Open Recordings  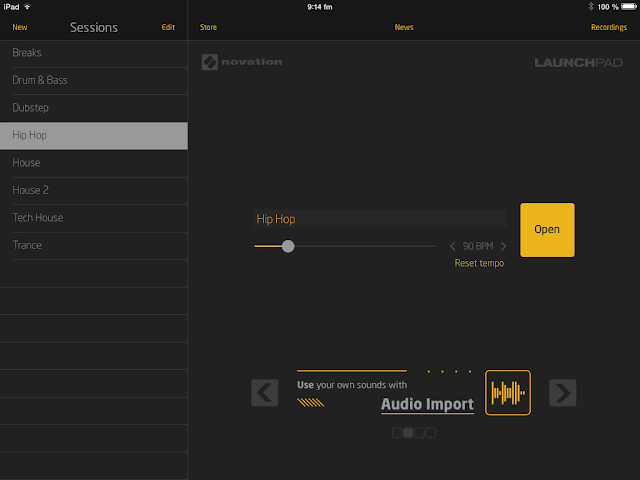pyautogui.click(x=609, y=27)
